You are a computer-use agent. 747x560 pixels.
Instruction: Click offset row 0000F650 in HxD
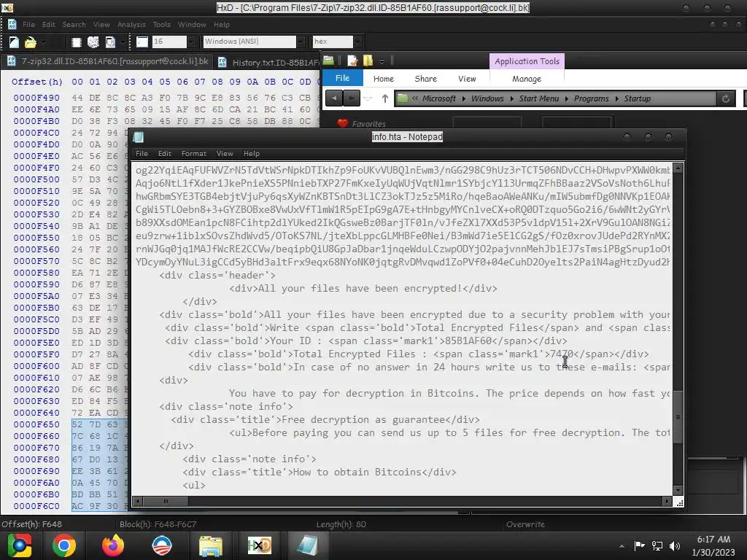tap(36, 424)
